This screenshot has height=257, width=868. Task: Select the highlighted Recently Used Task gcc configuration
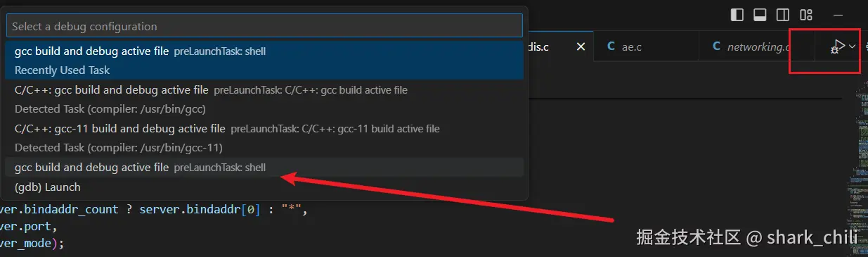264,61
